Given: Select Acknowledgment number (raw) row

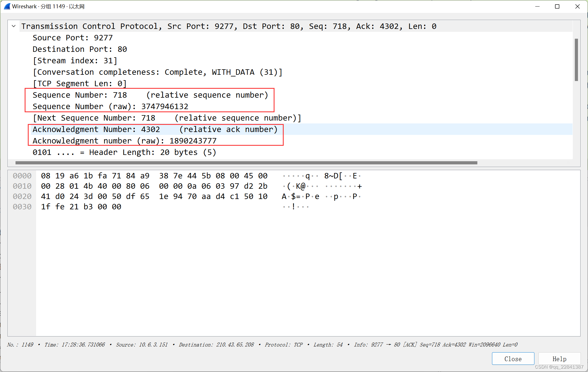Looking at the screenshot, I should click(x=290, y=141).
